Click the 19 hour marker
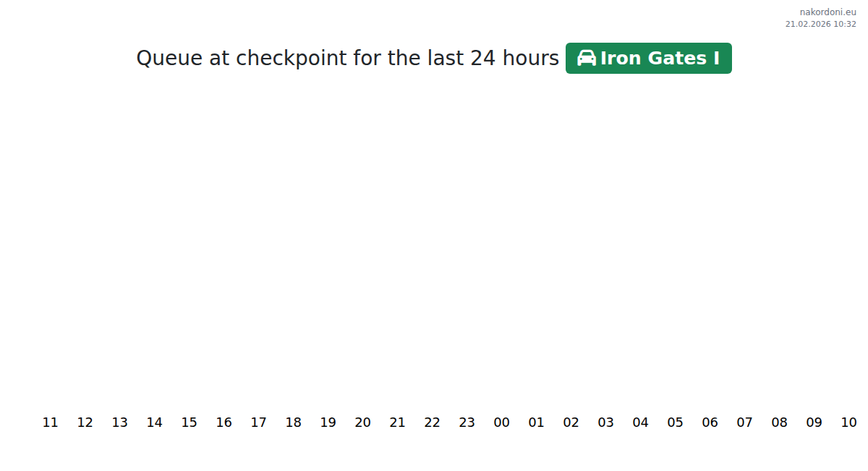This screenshot has width=868, height=471. (x=328, y=423)
